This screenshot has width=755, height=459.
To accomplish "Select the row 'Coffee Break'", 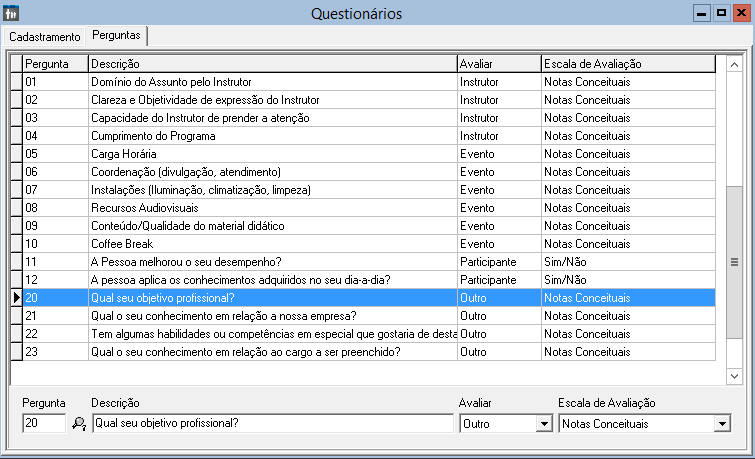I will 271,244.
